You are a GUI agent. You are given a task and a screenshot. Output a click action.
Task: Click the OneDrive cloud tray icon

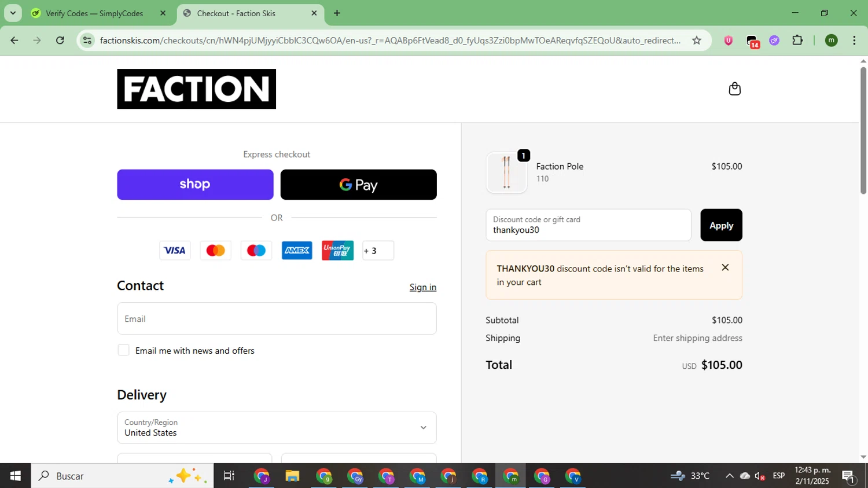click(745, 476)
